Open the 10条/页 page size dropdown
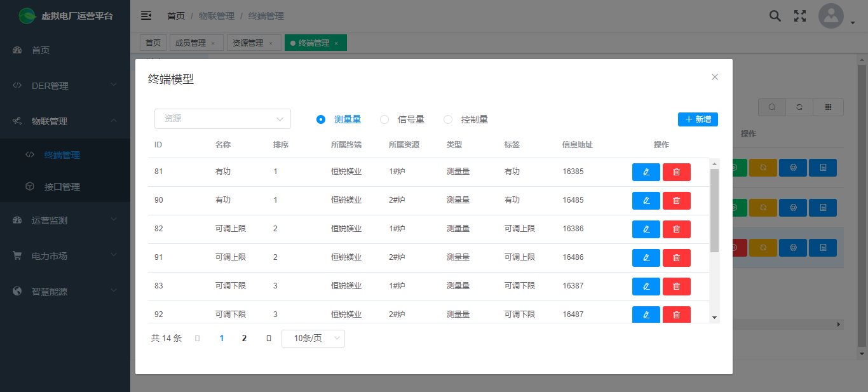 [x=313, y=338]
